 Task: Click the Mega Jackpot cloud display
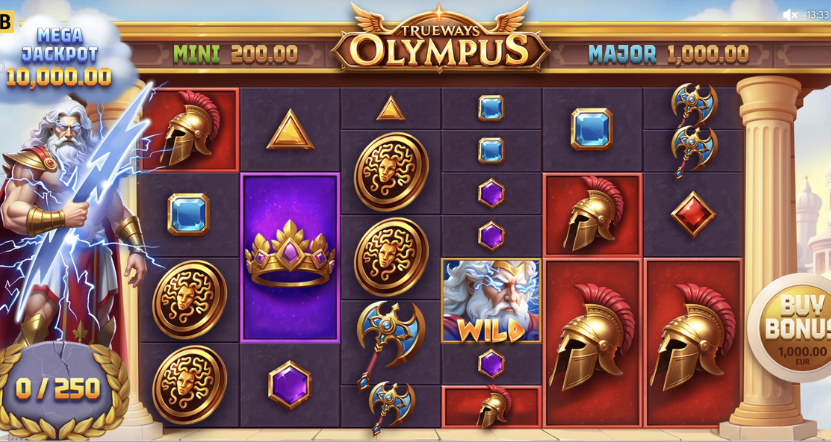(x=60, y=57)
